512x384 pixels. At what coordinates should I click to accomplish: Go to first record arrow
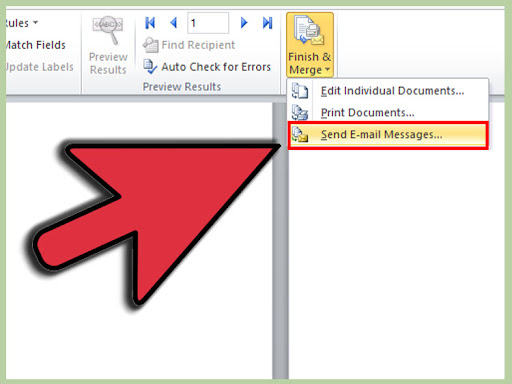[150, 23]
